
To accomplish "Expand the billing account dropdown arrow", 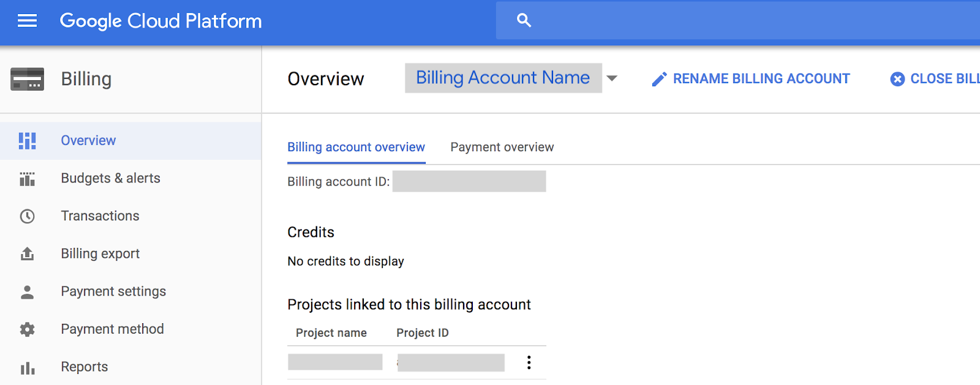I will click(611, 78).
